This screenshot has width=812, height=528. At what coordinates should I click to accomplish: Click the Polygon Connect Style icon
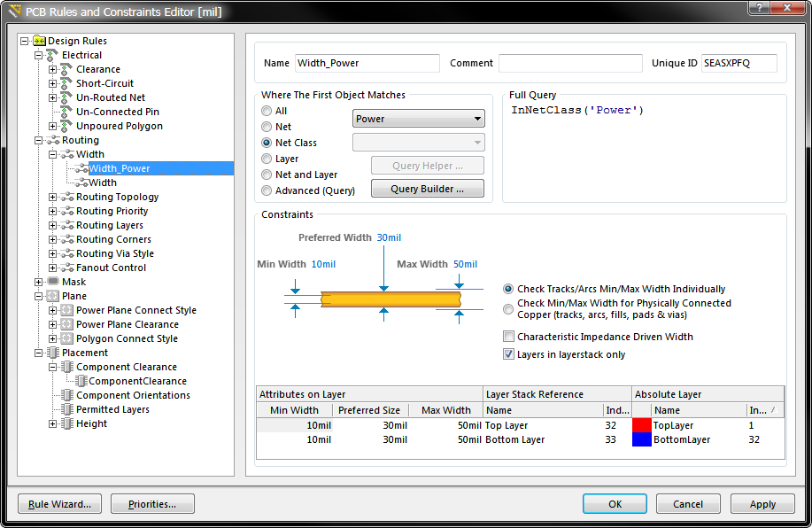tap(66, 338)
